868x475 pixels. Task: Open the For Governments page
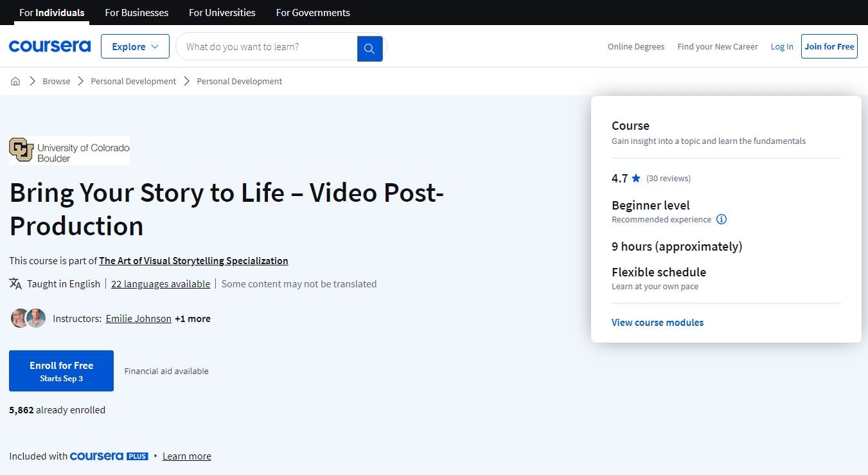click(313, 12)
